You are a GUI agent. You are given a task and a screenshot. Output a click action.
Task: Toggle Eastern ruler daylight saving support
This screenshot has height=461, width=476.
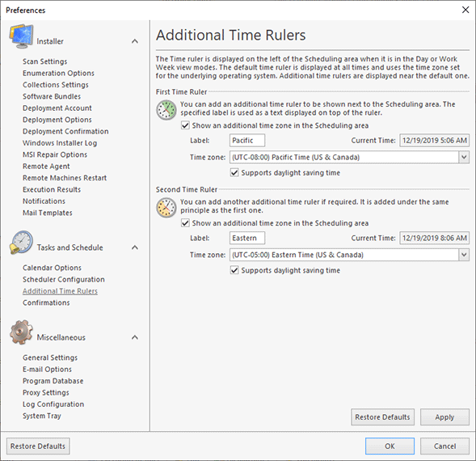[x=234, y=270]
